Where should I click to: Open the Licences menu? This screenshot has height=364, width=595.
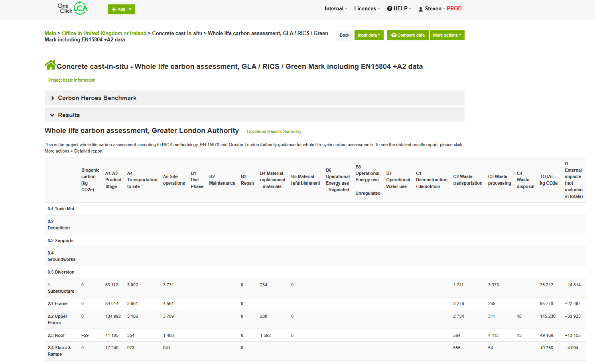(367, 9)
